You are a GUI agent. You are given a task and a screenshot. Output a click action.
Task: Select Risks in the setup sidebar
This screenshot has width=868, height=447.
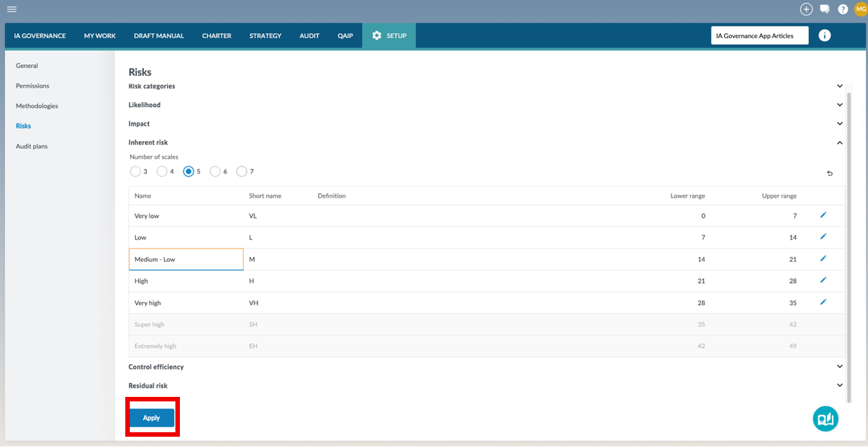pos(24,126)
